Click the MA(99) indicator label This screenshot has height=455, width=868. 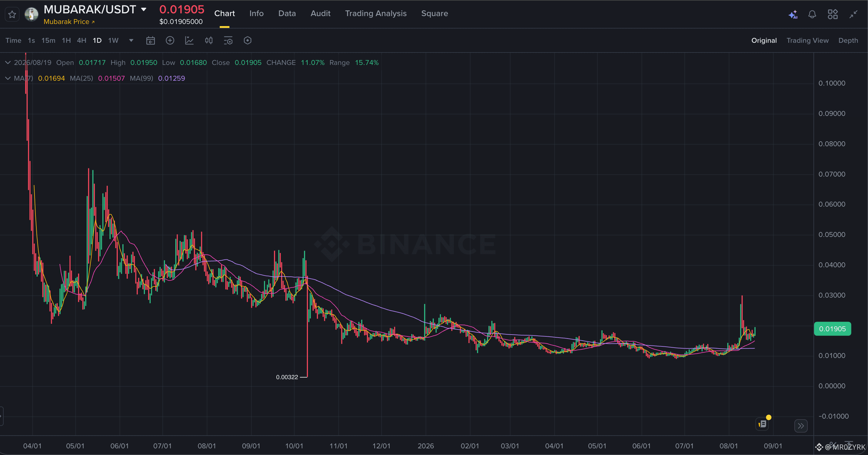click(142, 78)
